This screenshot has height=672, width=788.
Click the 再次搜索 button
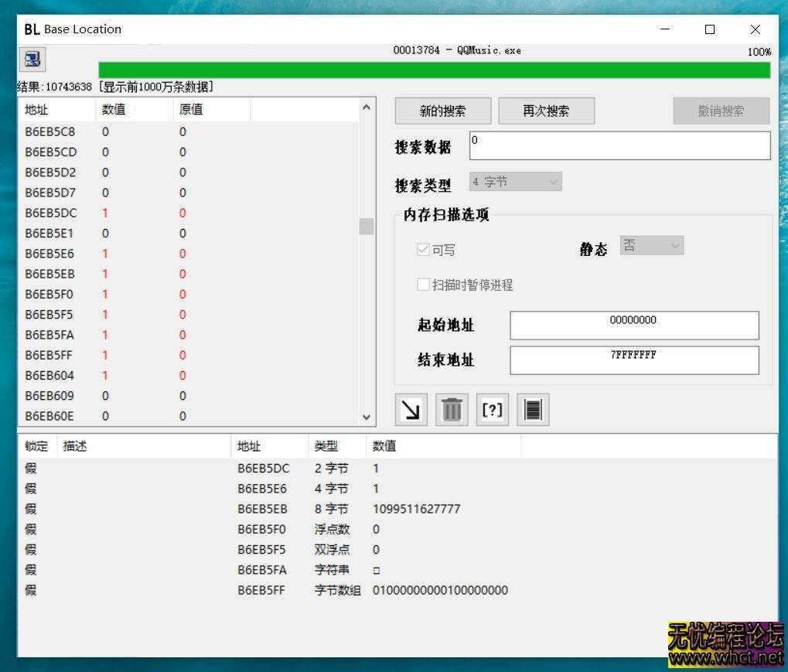tap(546, 111)
